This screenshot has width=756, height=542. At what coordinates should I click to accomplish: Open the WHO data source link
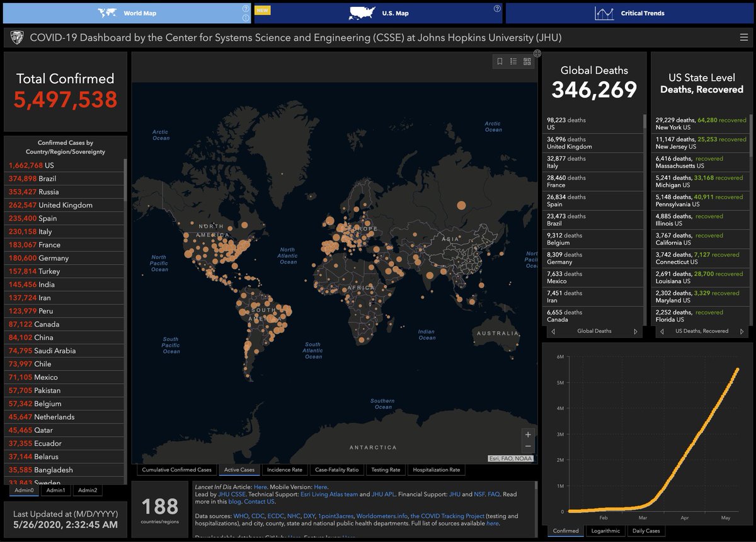pyautogui.click(x=241, y=516)
